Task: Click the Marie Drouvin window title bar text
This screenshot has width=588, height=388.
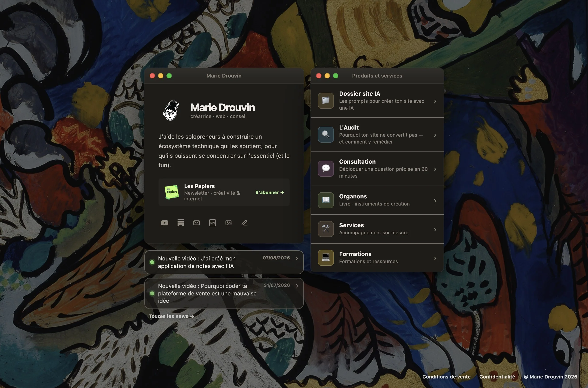Action: click(x=224, y=76)
